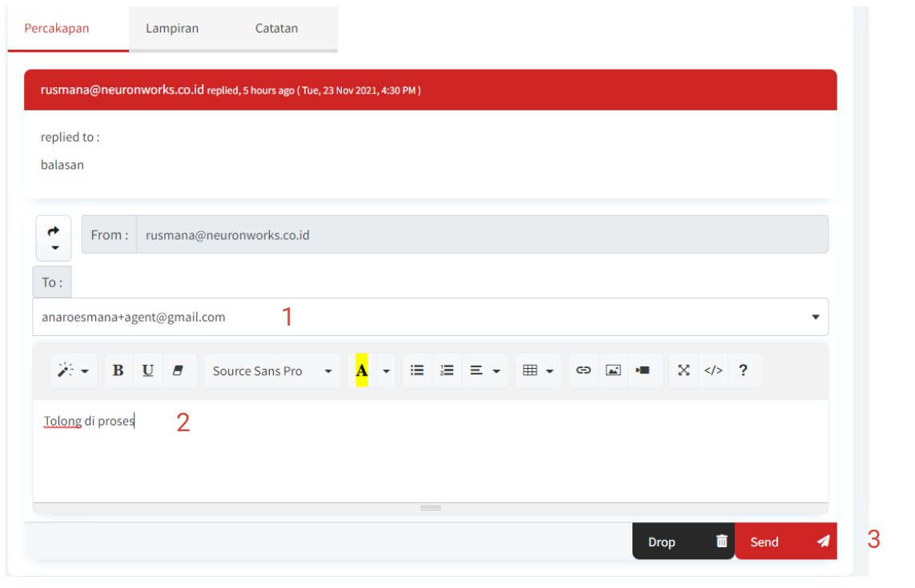This screenshot has width=915, height=588.
Task: Open the magic wand style menu
Action: (73, 371)
